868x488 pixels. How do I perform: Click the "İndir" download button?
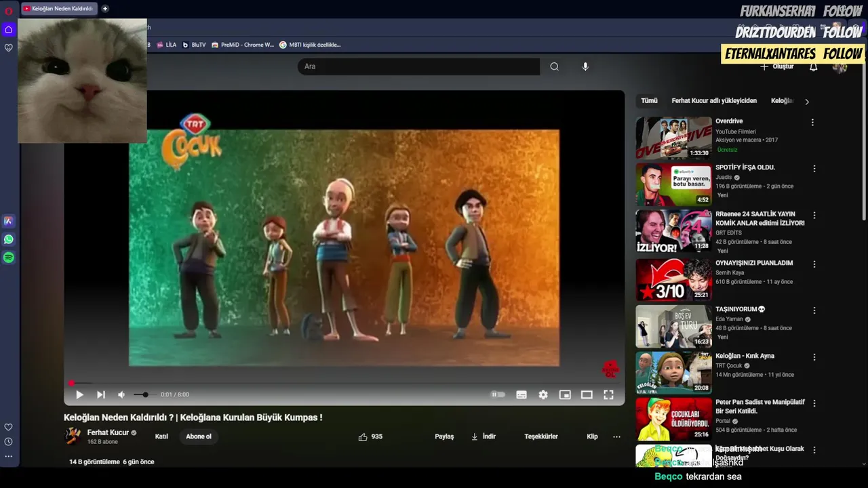coord(484,436)
